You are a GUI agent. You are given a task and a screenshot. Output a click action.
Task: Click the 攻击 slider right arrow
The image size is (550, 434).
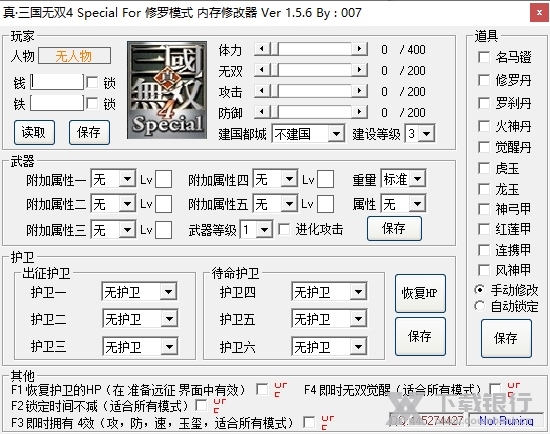(359, 91)
